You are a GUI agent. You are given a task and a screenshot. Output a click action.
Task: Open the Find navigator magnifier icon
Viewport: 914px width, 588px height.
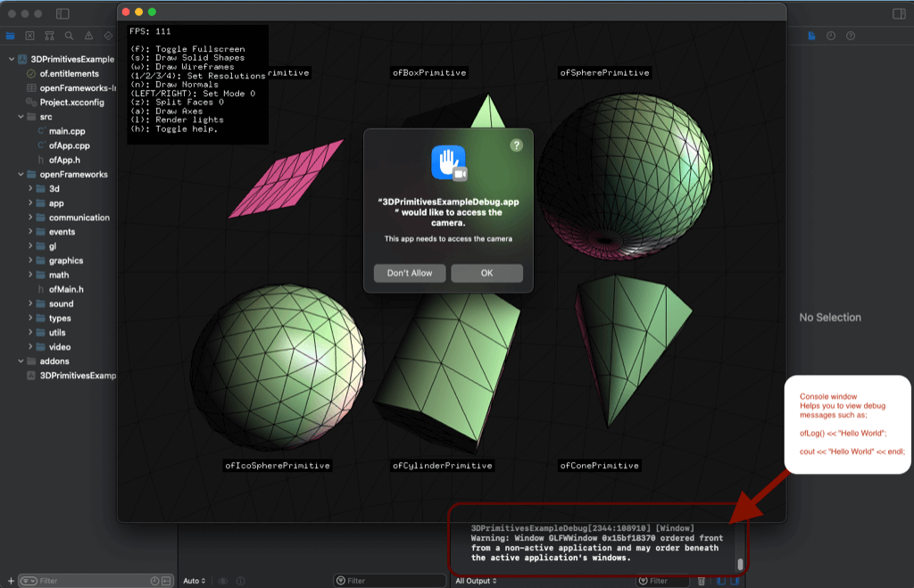point(69,36)
